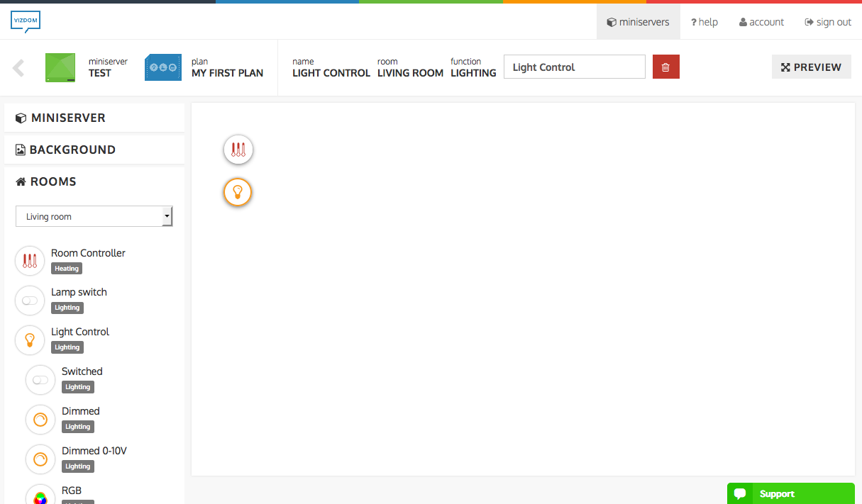This screenshot has height=504, width=862.
Task: Click the PREVIEW button
Action: pyautogui.click(x=811, y=67)
